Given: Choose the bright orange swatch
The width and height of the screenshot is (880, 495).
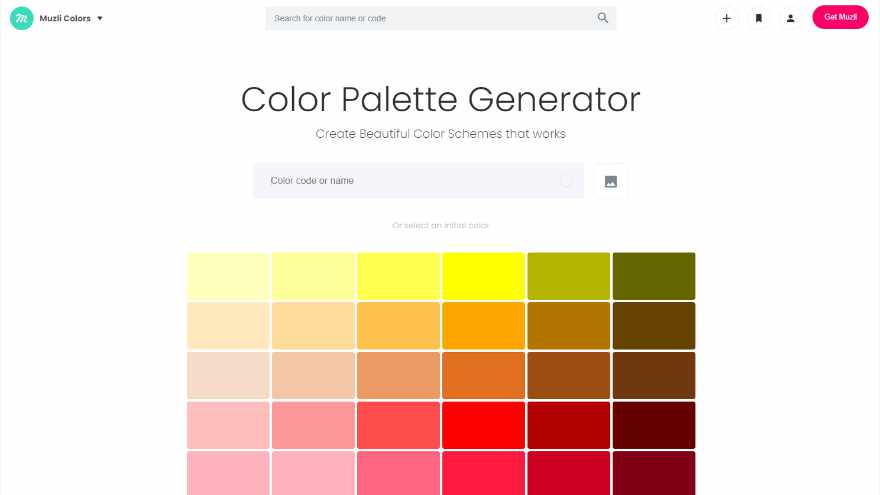Looking at the screenshot, I should [x=484, y=325].
